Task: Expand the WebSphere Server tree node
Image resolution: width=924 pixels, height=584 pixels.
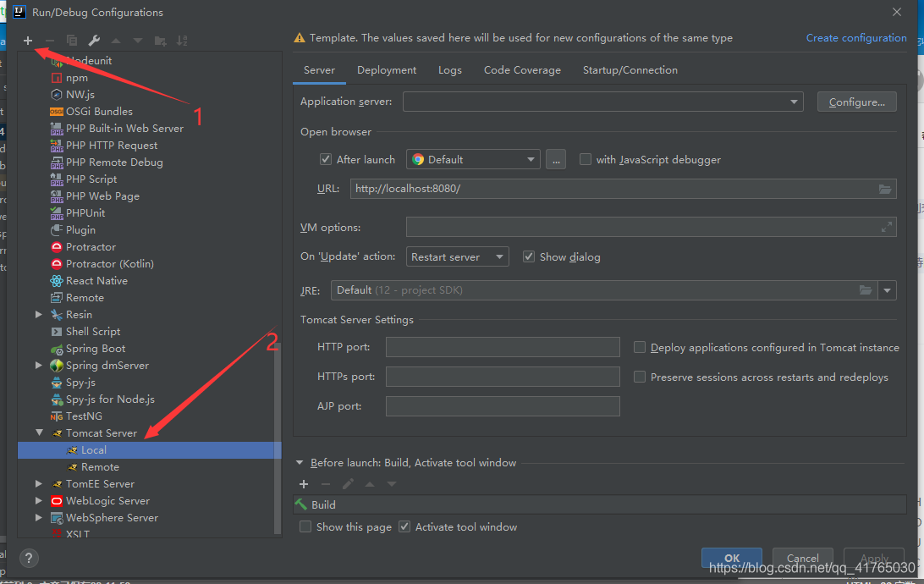Action: [x=39, y=517]
